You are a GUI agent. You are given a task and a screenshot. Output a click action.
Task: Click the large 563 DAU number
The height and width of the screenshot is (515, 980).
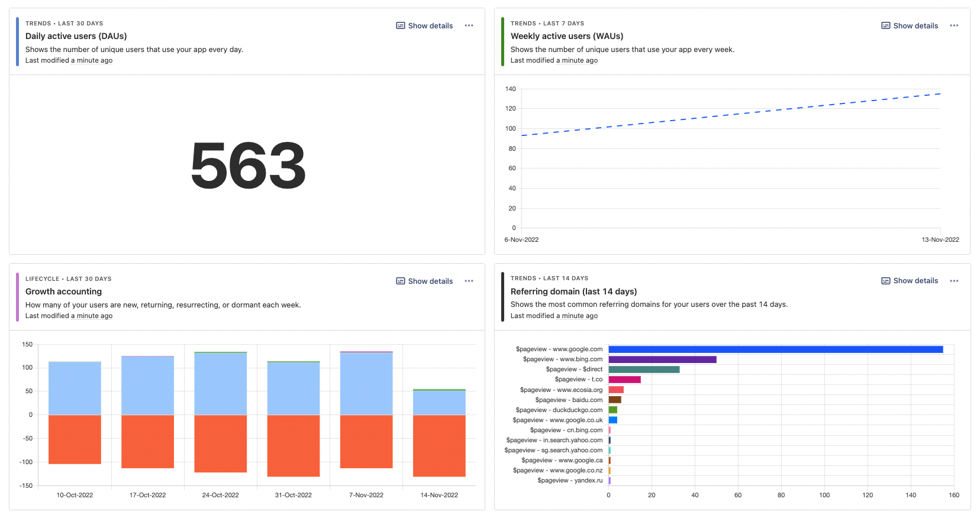click(x=248, y=166)
